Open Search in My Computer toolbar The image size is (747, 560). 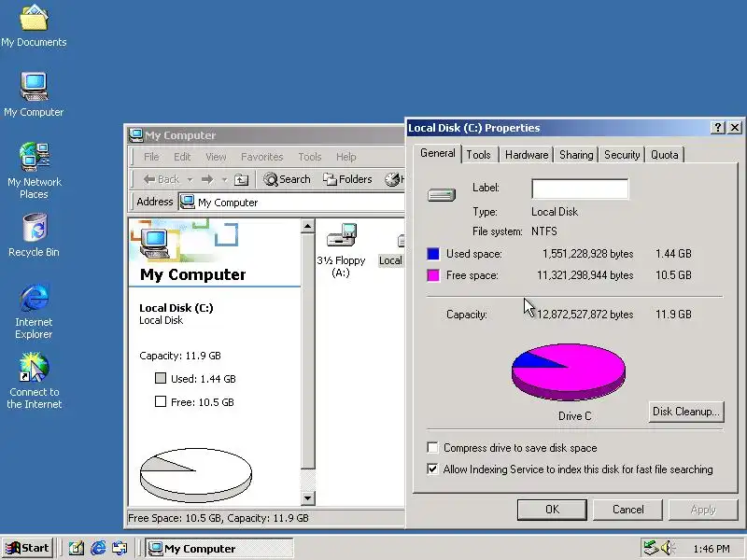[288, 179]
